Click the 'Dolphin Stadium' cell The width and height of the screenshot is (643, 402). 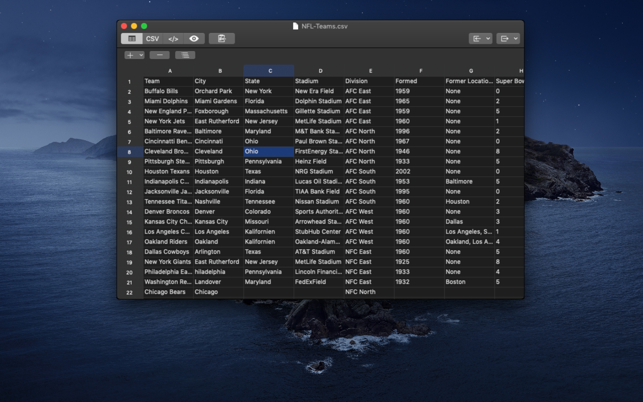point(319,101)
